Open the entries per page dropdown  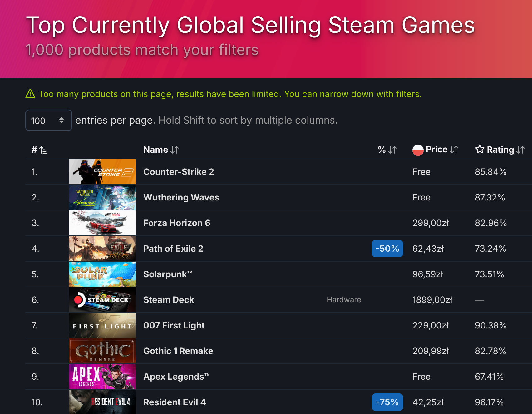(49, 120)
